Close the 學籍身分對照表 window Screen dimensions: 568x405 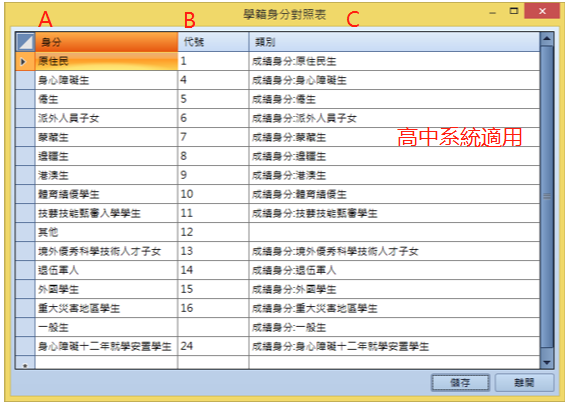(x=542, y=11)
